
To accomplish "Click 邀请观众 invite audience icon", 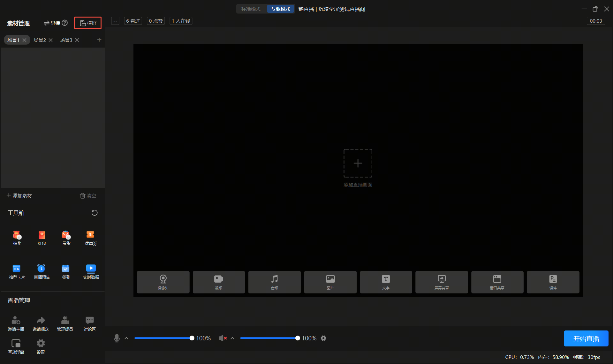I will tap(41, 324).
